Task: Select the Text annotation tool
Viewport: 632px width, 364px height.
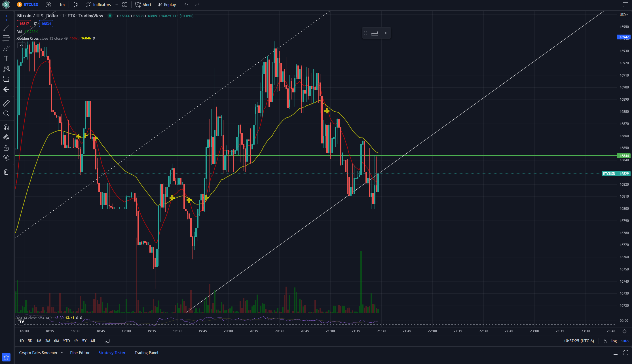Action: pos(6,59)
